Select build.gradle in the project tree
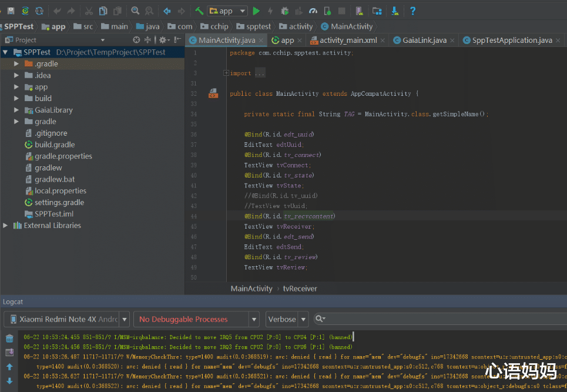The height and width of the screenshot is (392, 567). [x=55, y=145]
